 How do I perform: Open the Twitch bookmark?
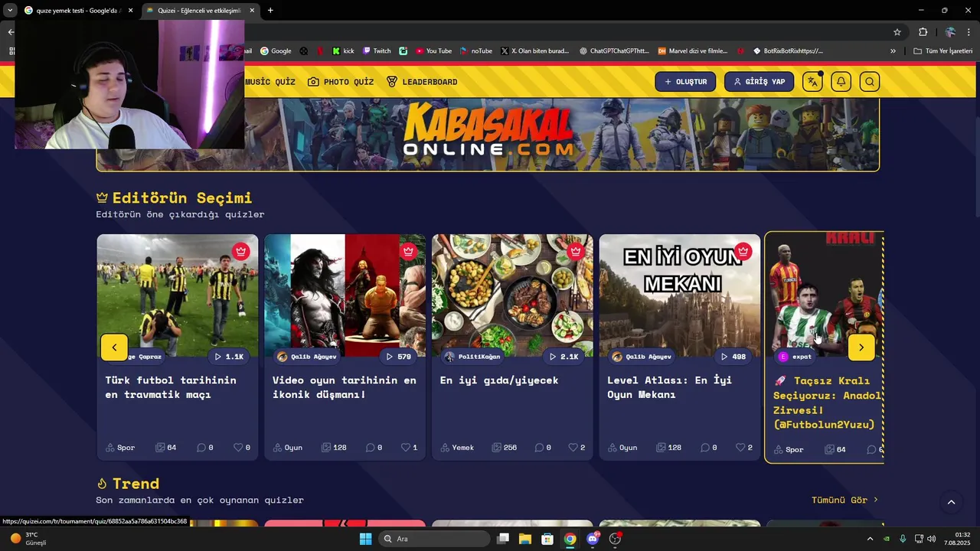(376, 51)
